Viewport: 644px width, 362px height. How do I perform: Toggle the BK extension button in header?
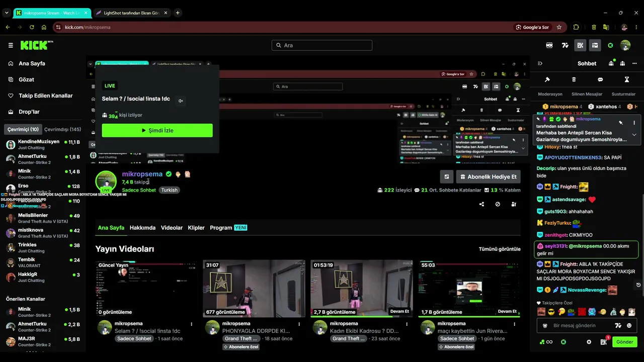point(580,45)
